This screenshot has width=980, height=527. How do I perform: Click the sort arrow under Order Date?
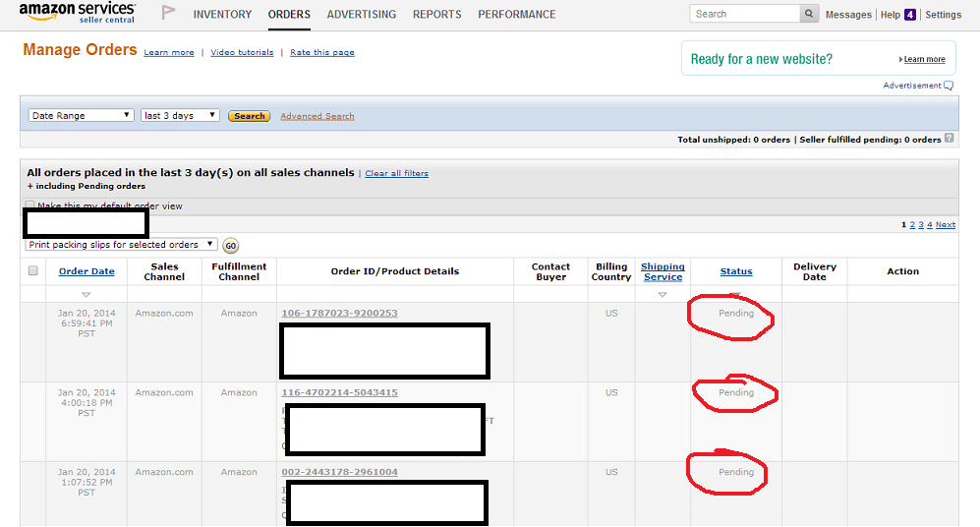click(x=86, y=295)
